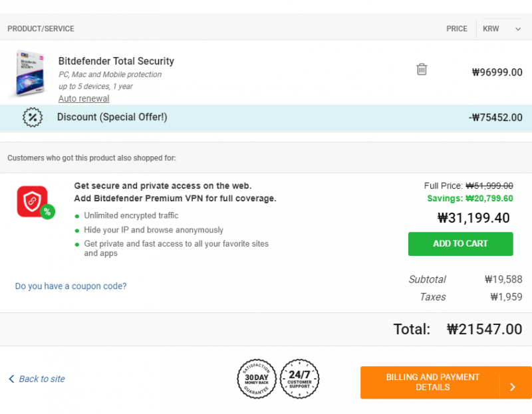Go to Billing and Payment Details
Image resolution: width=532 pixels, height=414 pixels.
[446, 383]
